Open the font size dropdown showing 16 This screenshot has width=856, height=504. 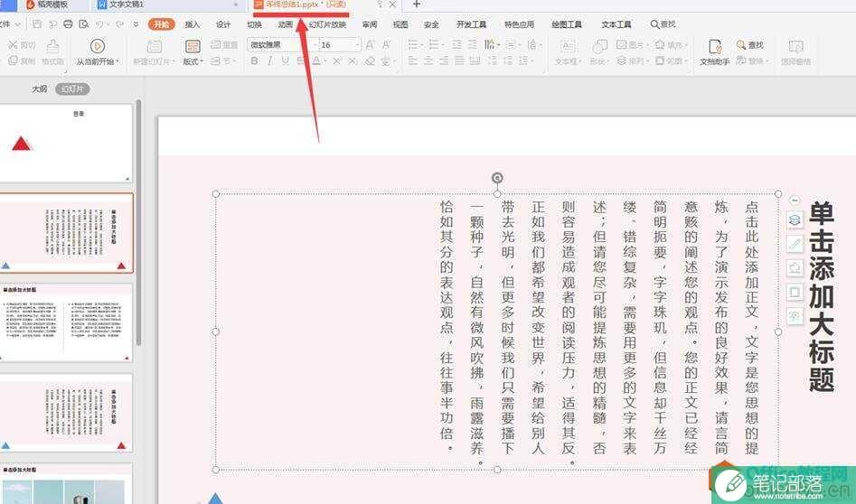coord(358,45)
